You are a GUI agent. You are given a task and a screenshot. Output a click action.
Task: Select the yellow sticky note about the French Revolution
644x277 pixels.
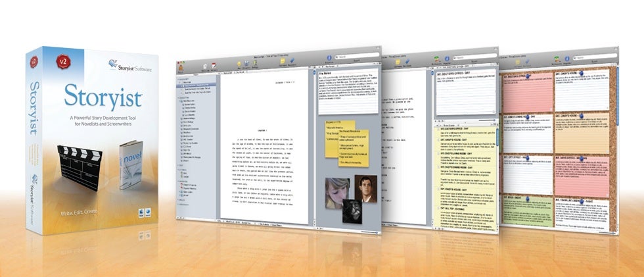click(x=354, y=148)
